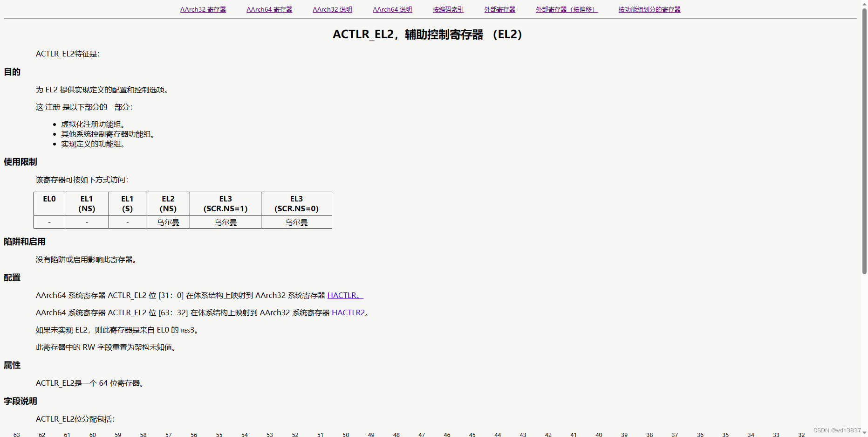
Task: Click the EL3 (SCR.NS=0) header cell
Action: coord(296,204)
